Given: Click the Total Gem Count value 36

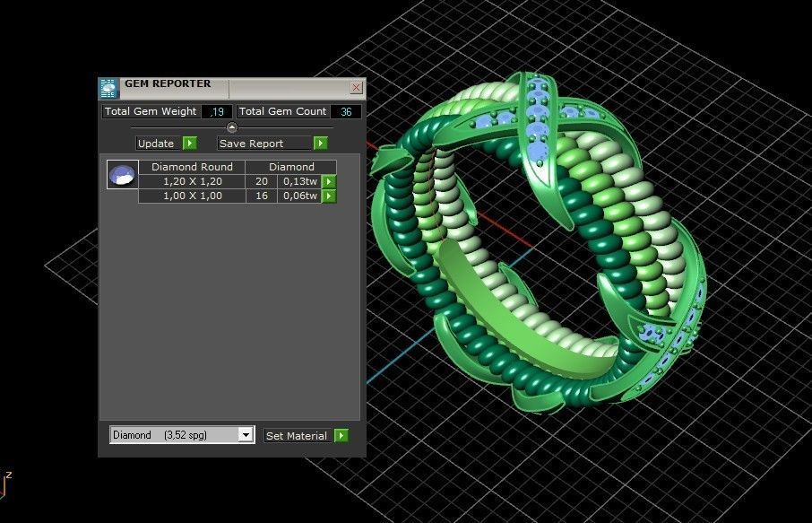Looking at the screenshot, I should [x=346, y=111].
